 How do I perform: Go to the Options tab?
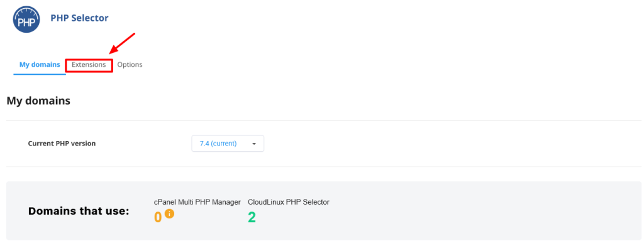pyautogui.click(x=130, y=65)
